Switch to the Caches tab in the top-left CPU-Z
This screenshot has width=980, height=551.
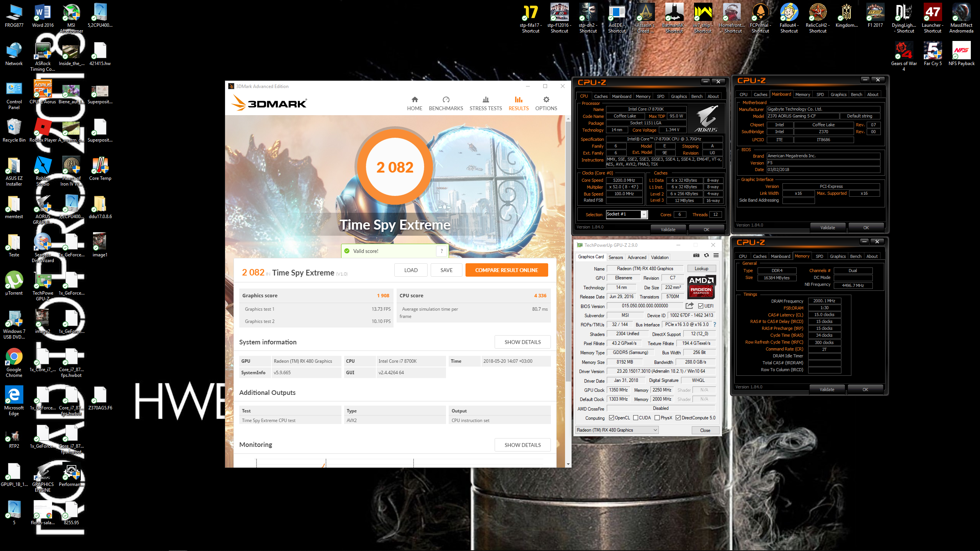(x=601, y=96)
